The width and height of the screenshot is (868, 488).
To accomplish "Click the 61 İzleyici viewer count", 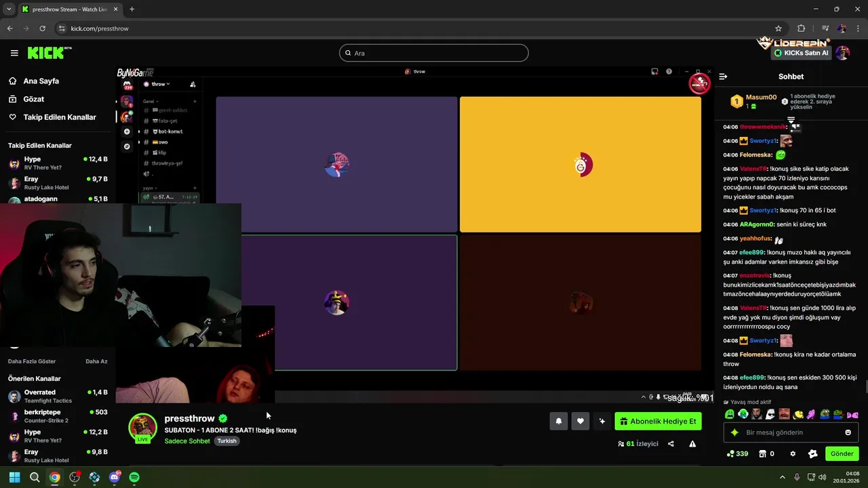I will (x=638, y=444).
